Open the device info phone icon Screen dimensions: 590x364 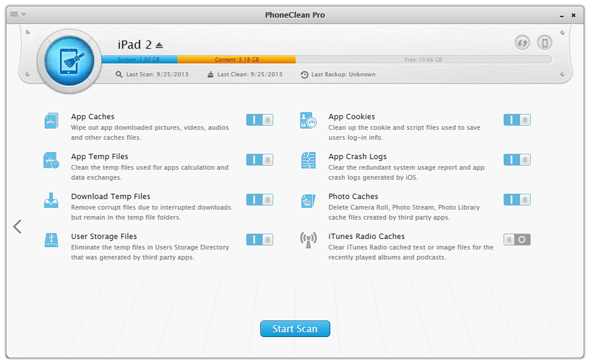click(x=545, y=43)
